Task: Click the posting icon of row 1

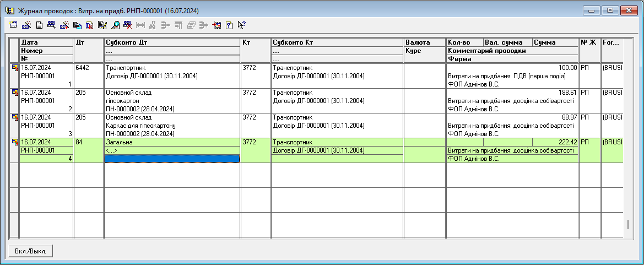Action: point(15,68)
